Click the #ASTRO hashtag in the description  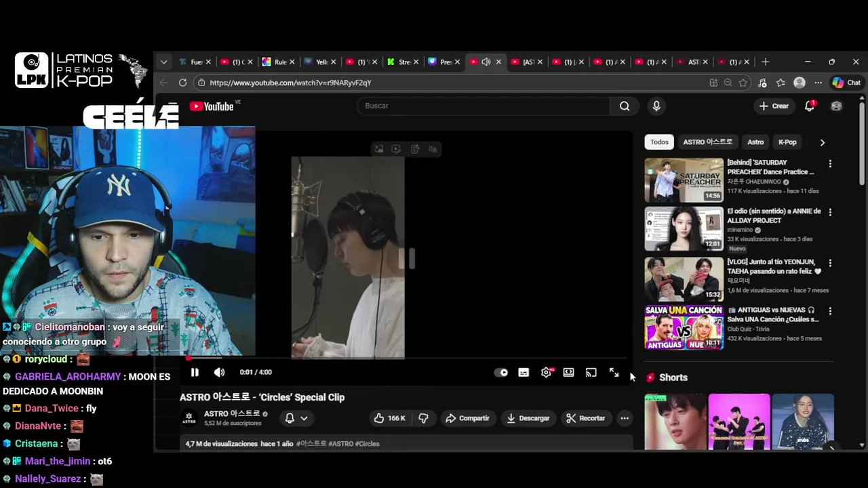click(x=340, y=444)
